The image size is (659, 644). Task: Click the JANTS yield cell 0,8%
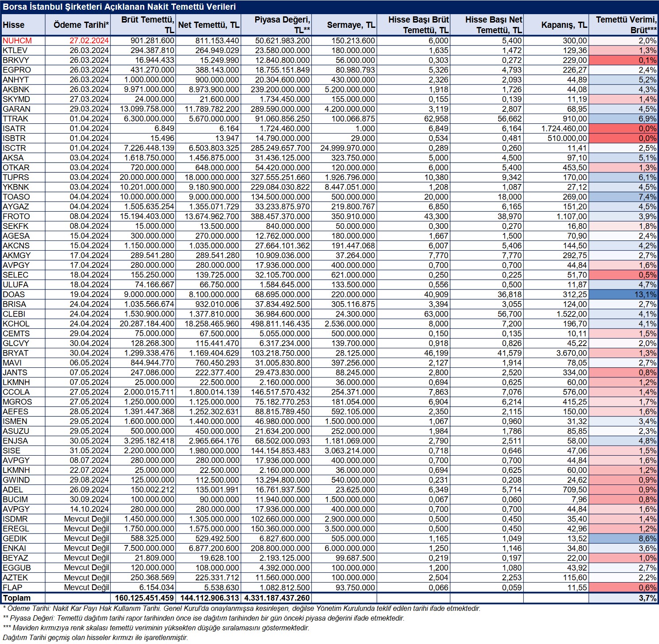(x=624, y=373)
